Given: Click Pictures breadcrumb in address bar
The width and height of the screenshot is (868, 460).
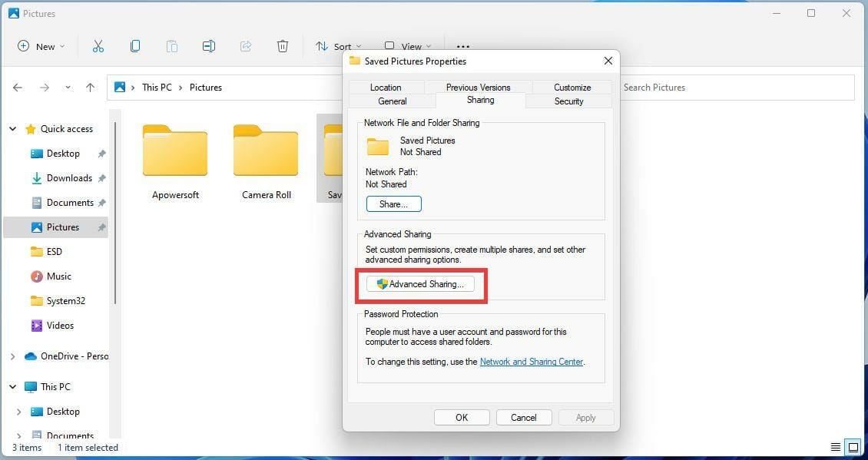Looking at the screenshot, I should pyautogui.click(x=205, y=88).
